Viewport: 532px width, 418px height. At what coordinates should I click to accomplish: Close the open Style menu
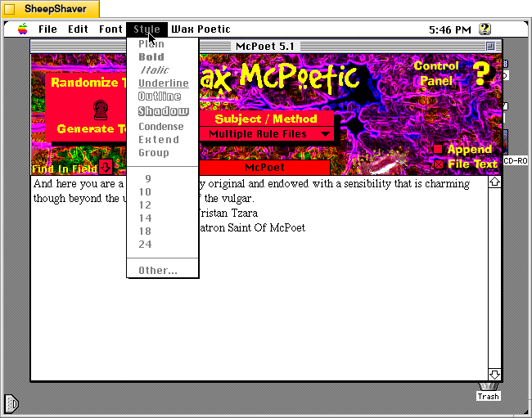tap(147, 29)
